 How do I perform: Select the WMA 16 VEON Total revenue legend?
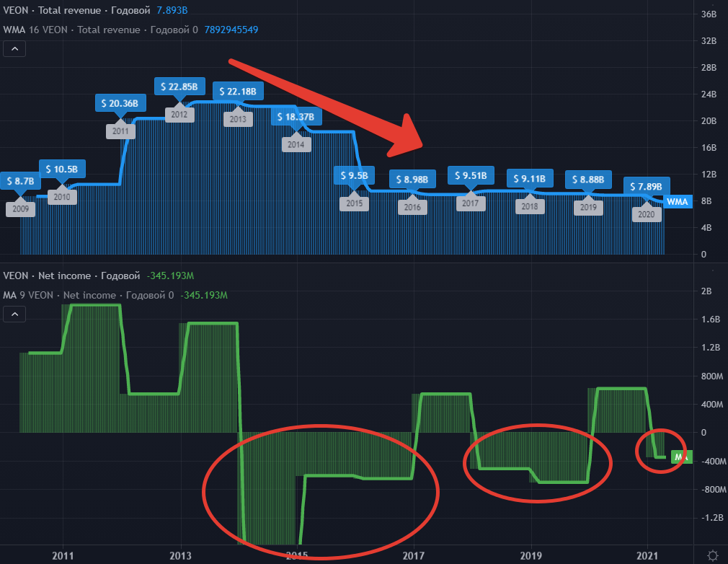pyautogui.click(x=100, y=30)
